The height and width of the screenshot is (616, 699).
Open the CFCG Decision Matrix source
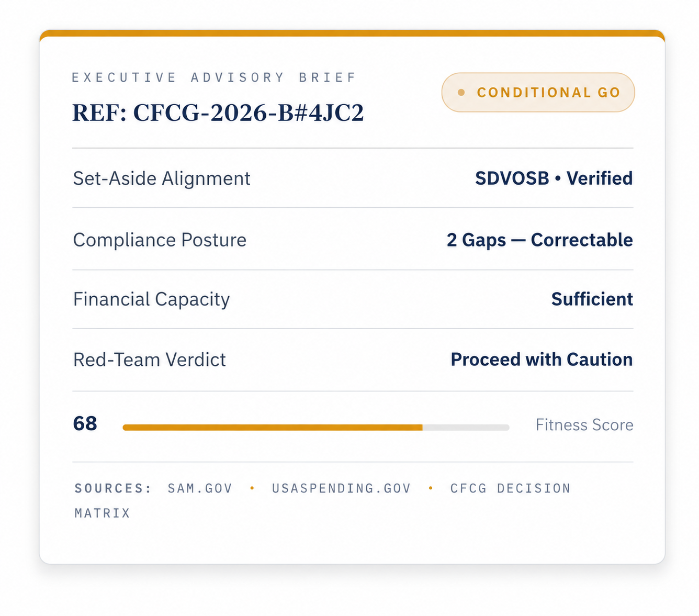coord(322,500)
